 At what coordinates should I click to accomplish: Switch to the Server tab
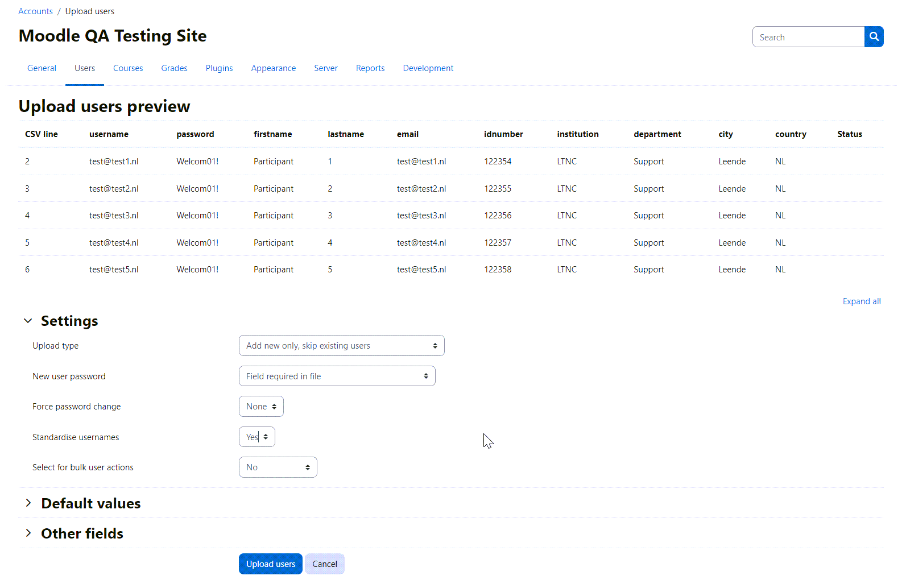[326, 68]
